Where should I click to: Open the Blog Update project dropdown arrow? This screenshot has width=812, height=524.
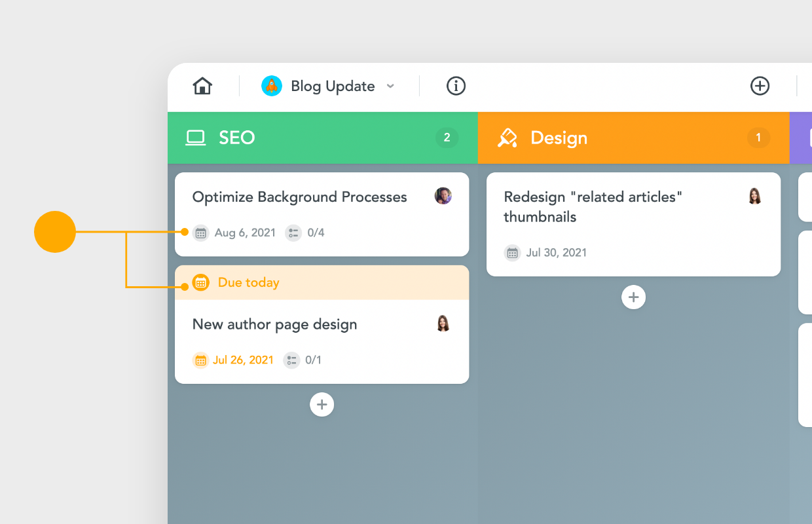(x=390, y=86)
